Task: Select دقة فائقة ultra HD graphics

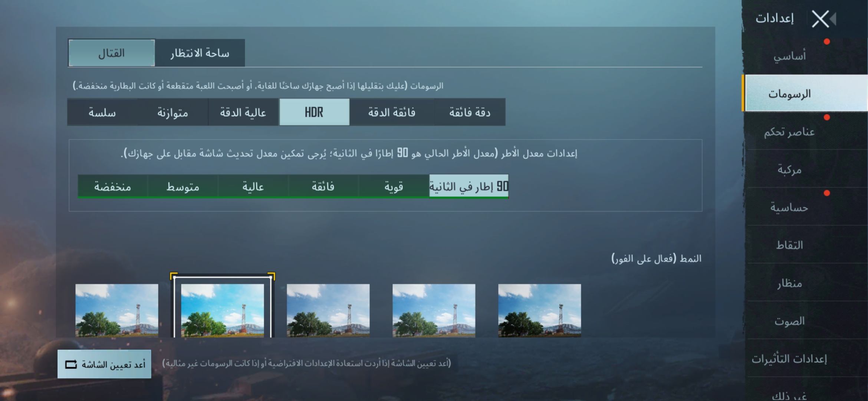Action: pos(470,112)
